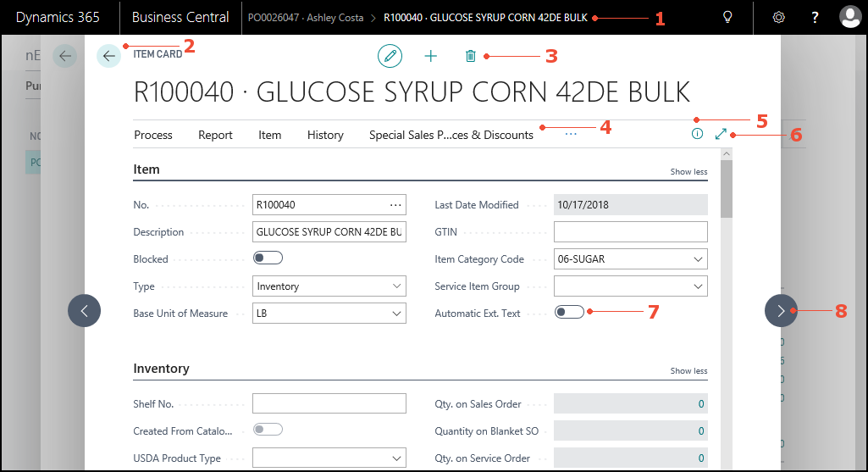Click the plus icon to create new item
This screenshot has width=868, height=472.
coord(430,56)
